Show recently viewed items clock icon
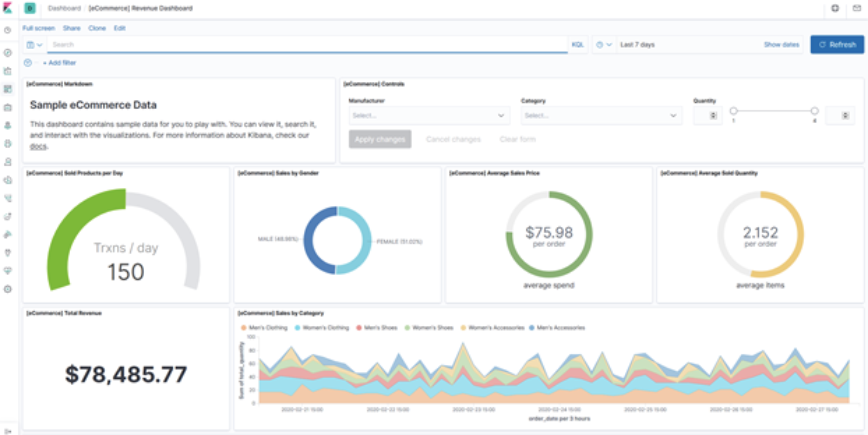Viewport: 868px width, 435px height. pos(8,30)
